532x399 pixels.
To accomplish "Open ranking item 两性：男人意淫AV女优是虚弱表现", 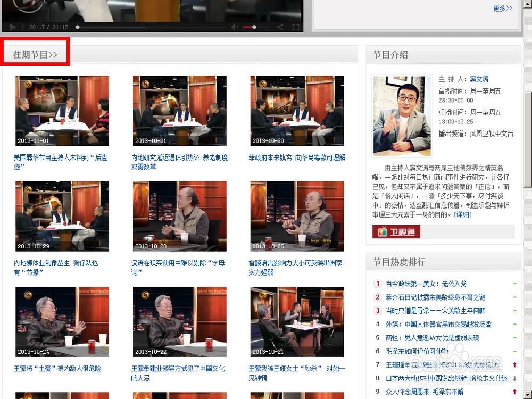I will pos(433,338).
